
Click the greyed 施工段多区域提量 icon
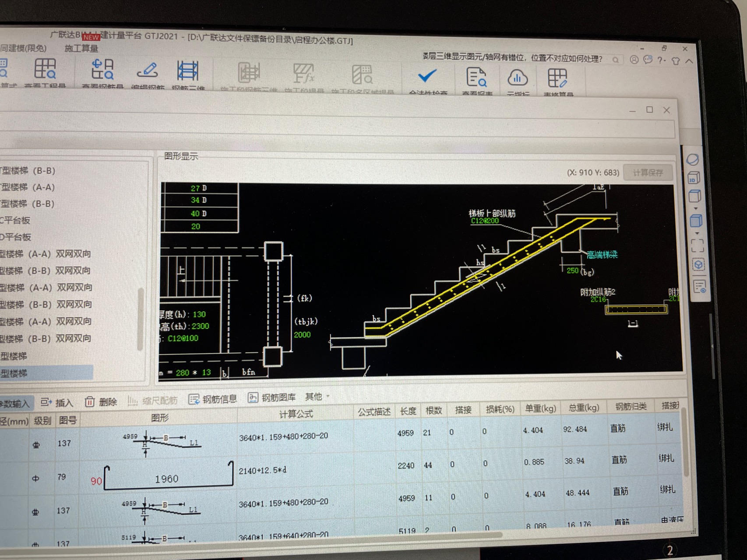pyautogui.click(x=362, y=75)
